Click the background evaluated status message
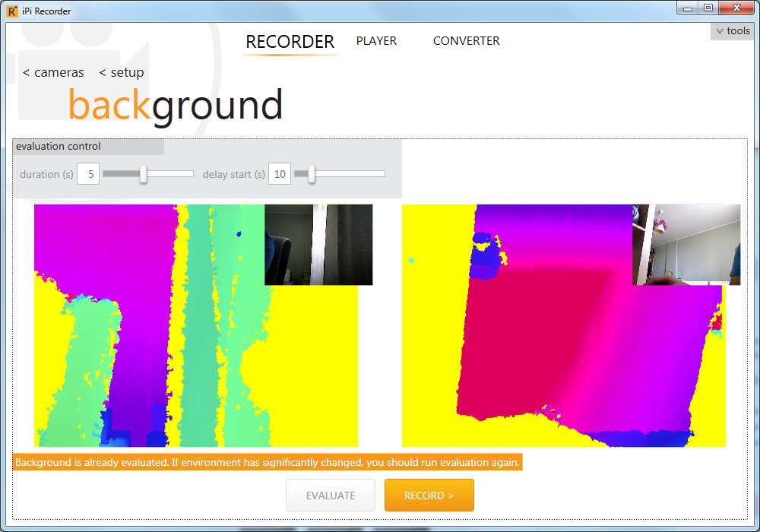 pos(268,462)
